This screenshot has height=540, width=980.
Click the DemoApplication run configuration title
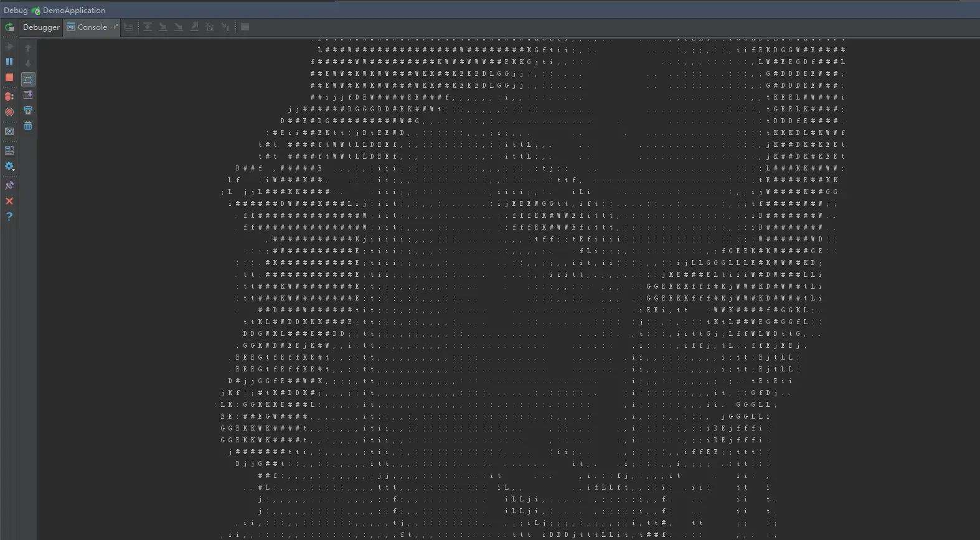coord(73,11)
